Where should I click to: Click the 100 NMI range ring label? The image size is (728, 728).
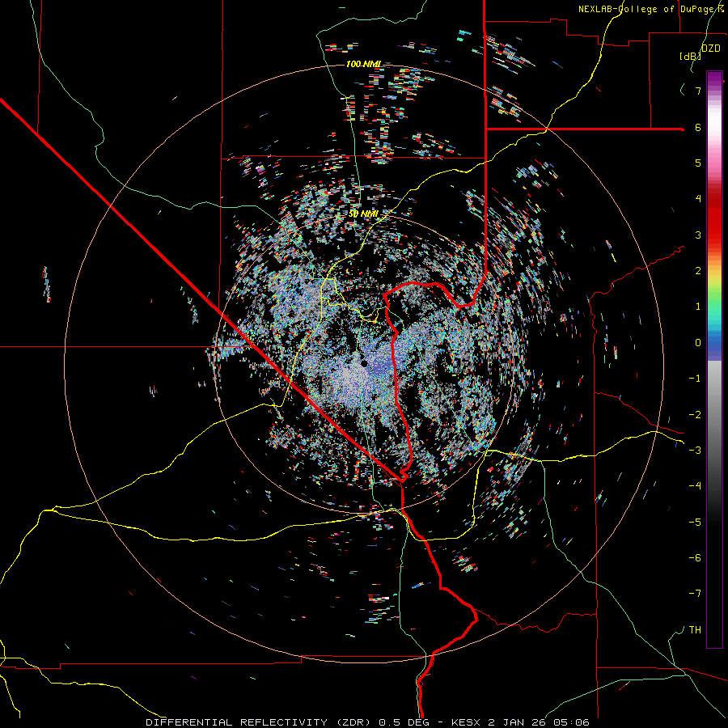coord(364,64)
